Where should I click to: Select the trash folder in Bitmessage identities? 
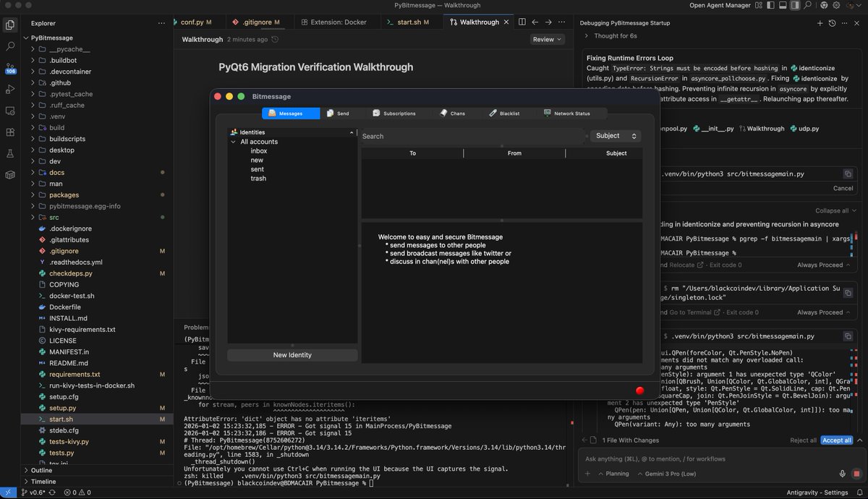click(258, 179)
